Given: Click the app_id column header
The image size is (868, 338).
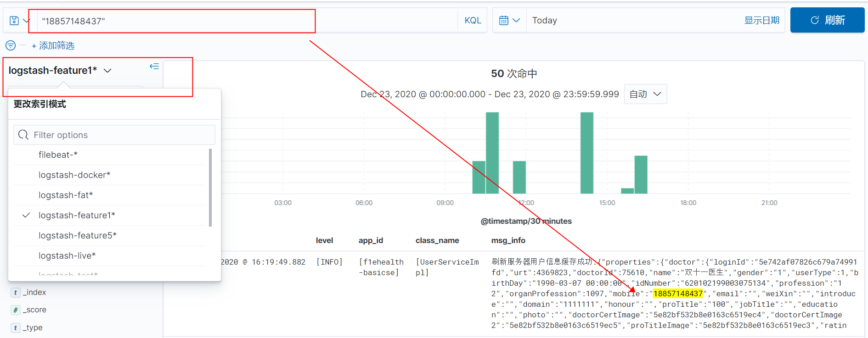Looking at the screenshot, I should click(371, 240).
